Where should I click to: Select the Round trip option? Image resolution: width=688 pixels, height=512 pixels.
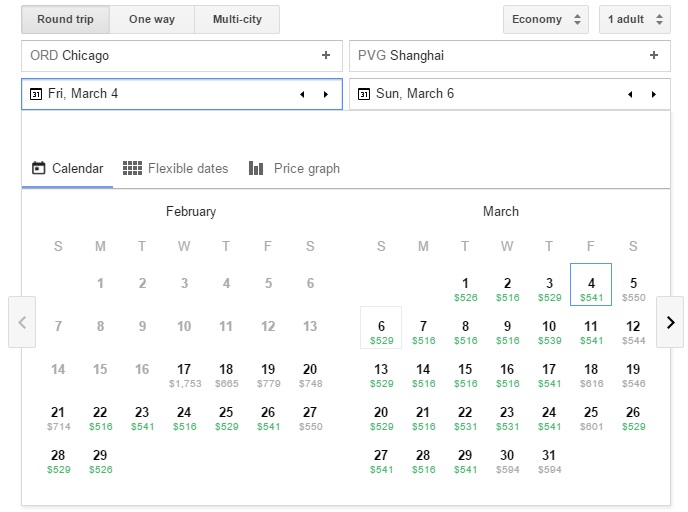click(65, 20)
